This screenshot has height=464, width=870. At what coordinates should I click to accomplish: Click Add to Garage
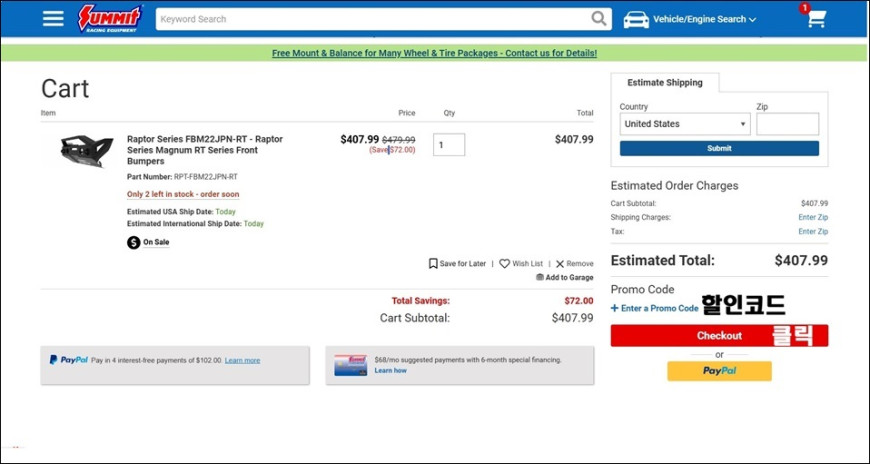coord(564,278)
